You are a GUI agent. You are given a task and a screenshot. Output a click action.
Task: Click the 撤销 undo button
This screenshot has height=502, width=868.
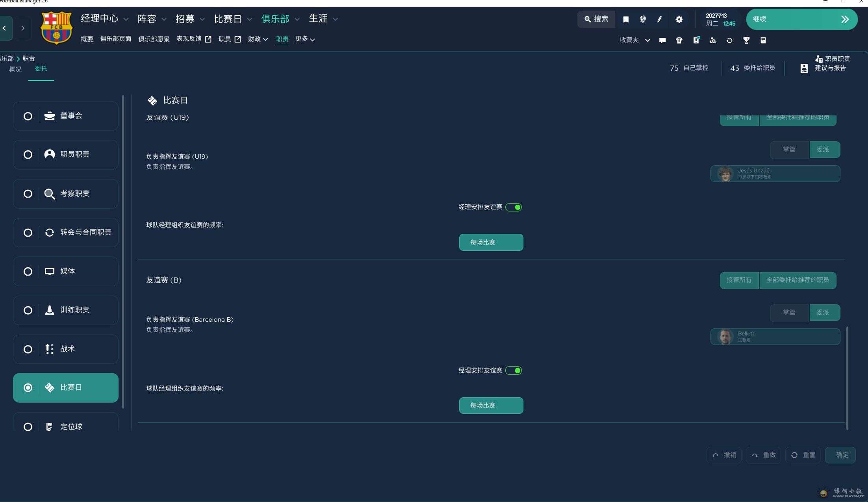point(724,455)
